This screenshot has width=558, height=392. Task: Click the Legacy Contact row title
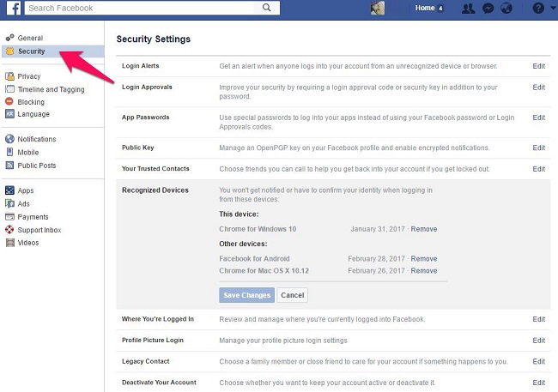click(146, 361)
